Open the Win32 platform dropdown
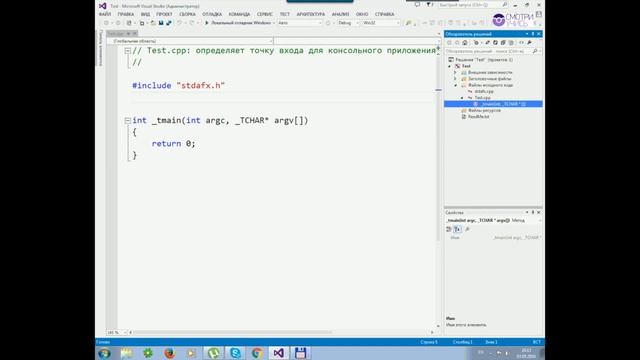The width and height of the screenshot is (640, 360). click(381, 23)
